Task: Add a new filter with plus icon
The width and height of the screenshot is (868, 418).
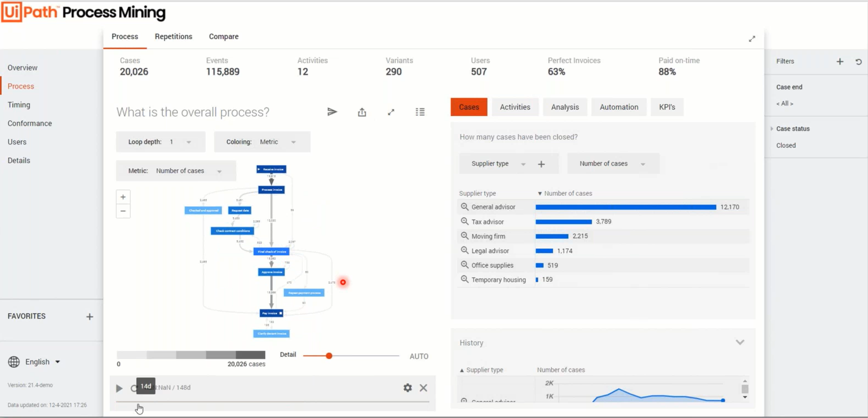Action: pyautogui.click(x=840, y=62)
